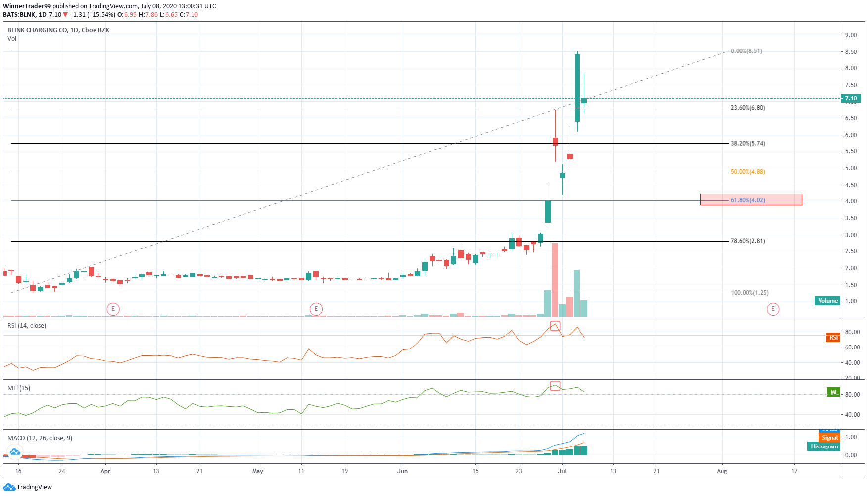
Task: Click the 16 date label on time axis
Action: 18,471
